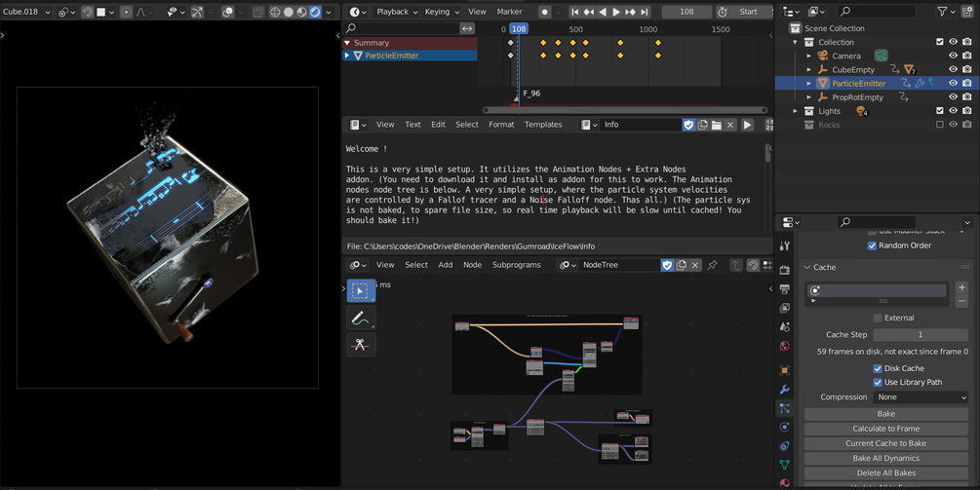Pin the NodeTree in node editor
The image size is (980, 490).
point(712,265)
